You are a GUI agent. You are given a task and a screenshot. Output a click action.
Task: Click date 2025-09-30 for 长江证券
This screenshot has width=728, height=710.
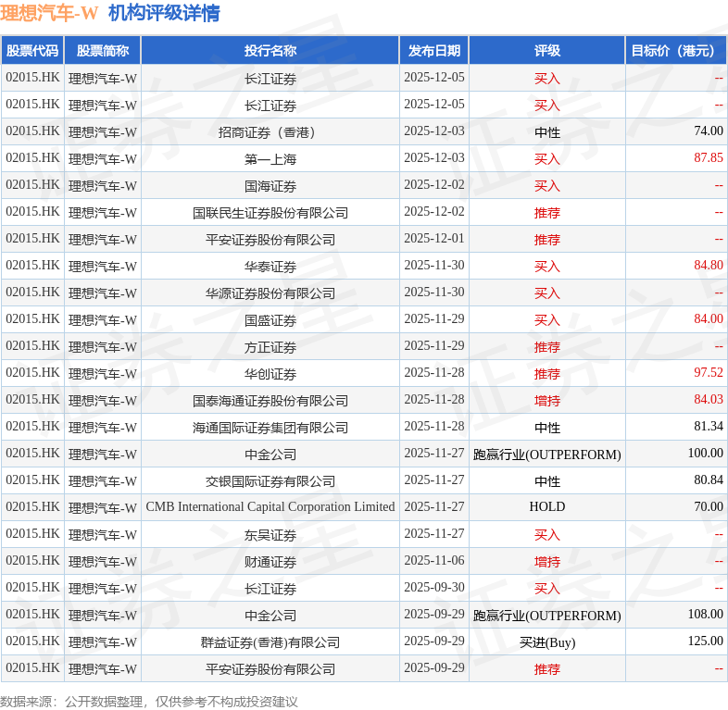[434, 587]
